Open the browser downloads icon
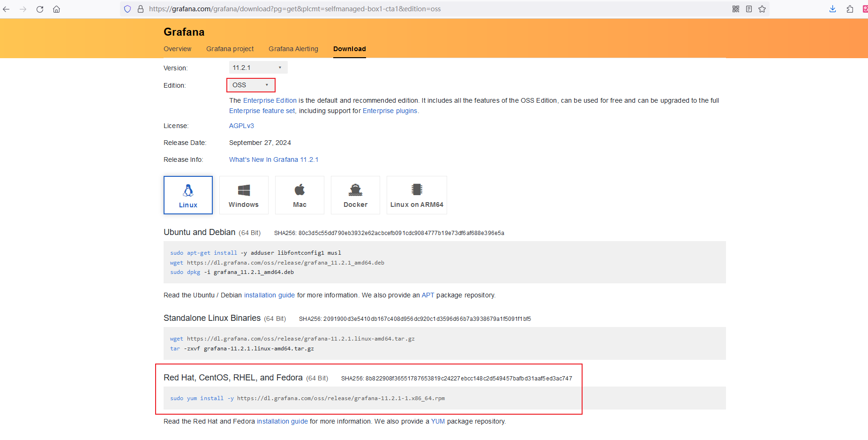Viewport: 868px width, 440px height. click(x=832, y=9)
